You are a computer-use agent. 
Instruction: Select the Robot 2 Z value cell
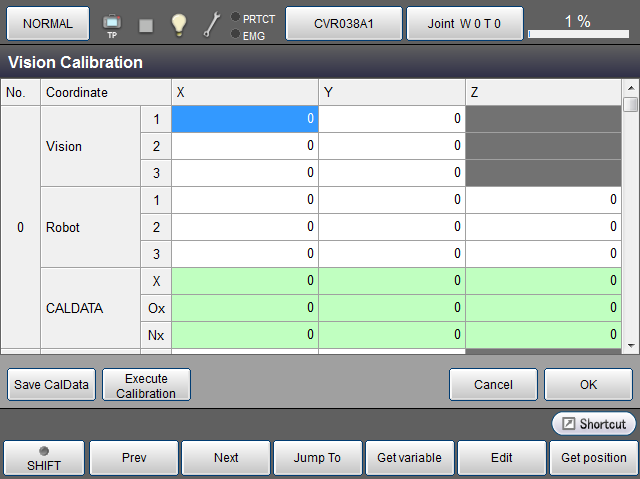(543, 227)
